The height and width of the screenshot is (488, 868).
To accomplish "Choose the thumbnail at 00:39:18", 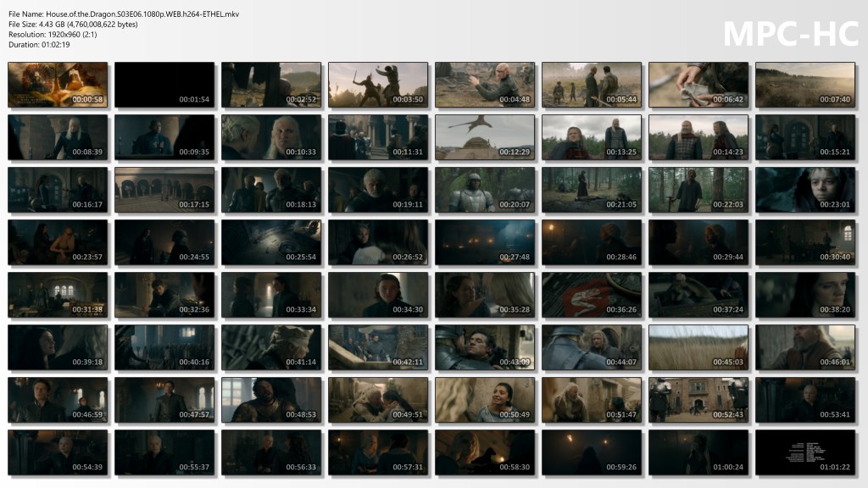I will point(58,347).
